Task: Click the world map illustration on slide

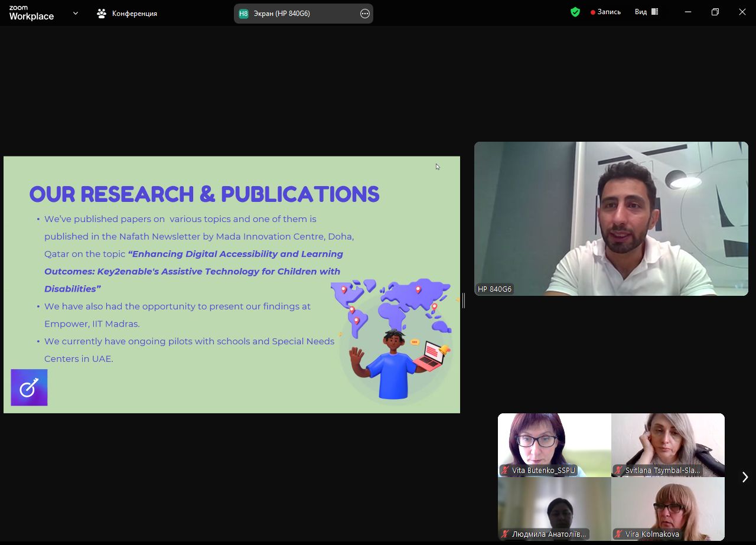Action: (x=392, y=307)
